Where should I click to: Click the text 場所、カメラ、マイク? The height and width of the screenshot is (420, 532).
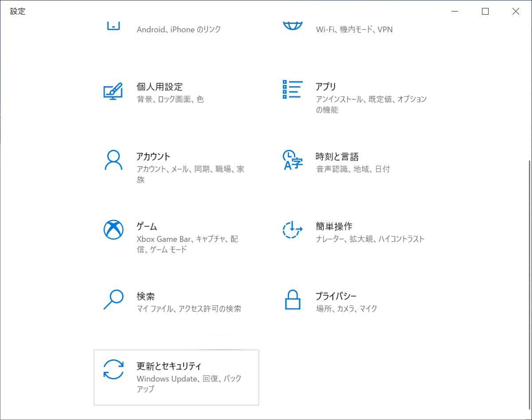[x=346, y=309]
